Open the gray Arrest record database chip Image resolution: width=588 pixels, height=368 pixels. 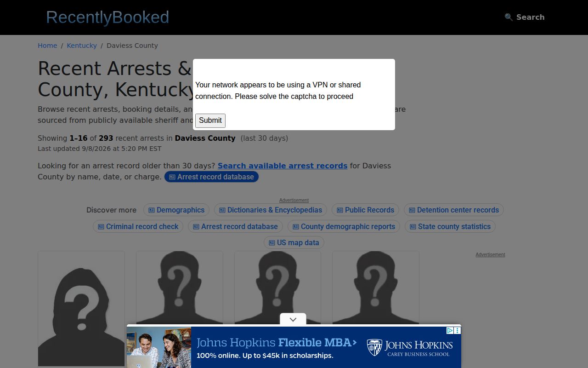[235, 226]
